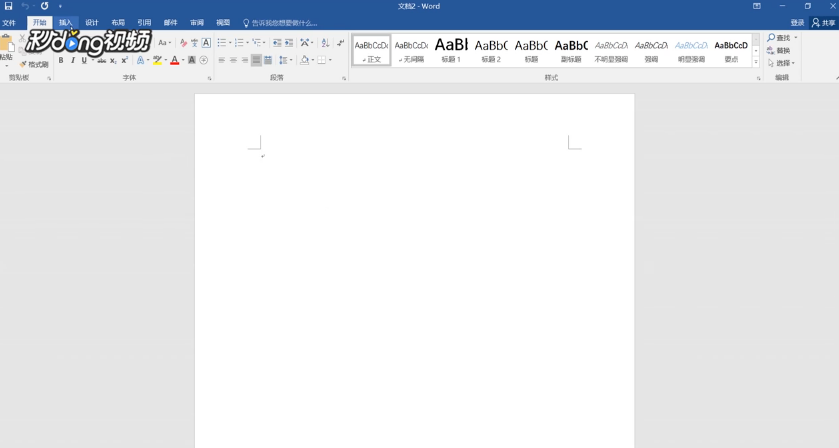
Task: Switch to the 布局 (Layout) tab
Action: (118, 22)
